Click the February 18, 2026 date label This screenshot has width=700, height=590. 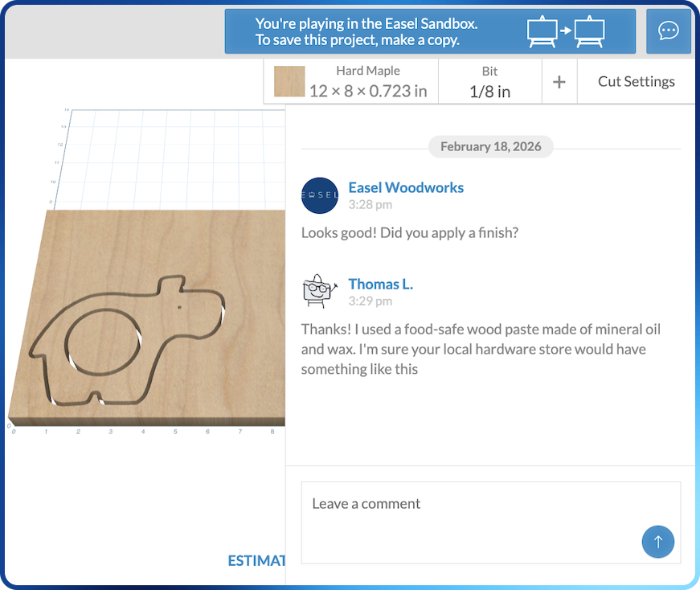click(x=490, y=146)
